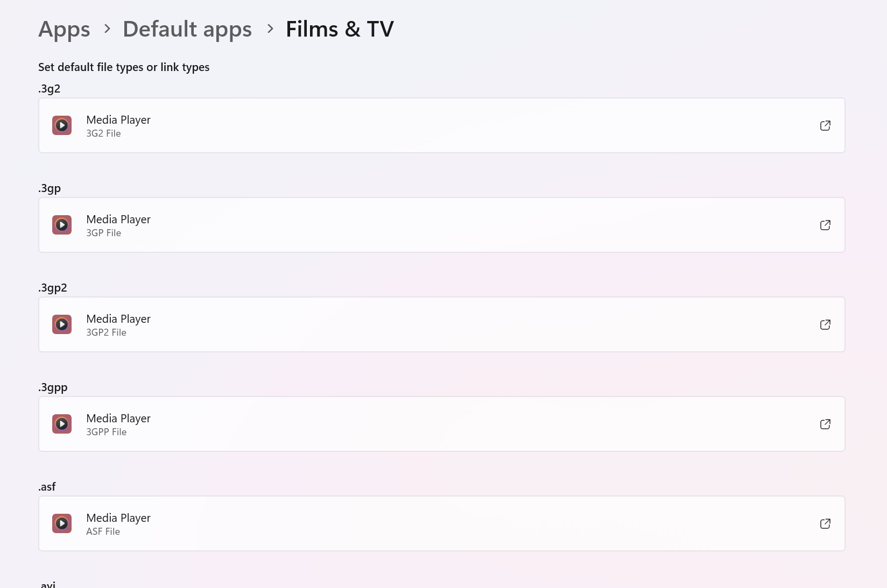This screenshot has width=887, height=588.
Task: Open the external link icon for 3GP File
Action: pyautogui.click(x=825, y=225)
